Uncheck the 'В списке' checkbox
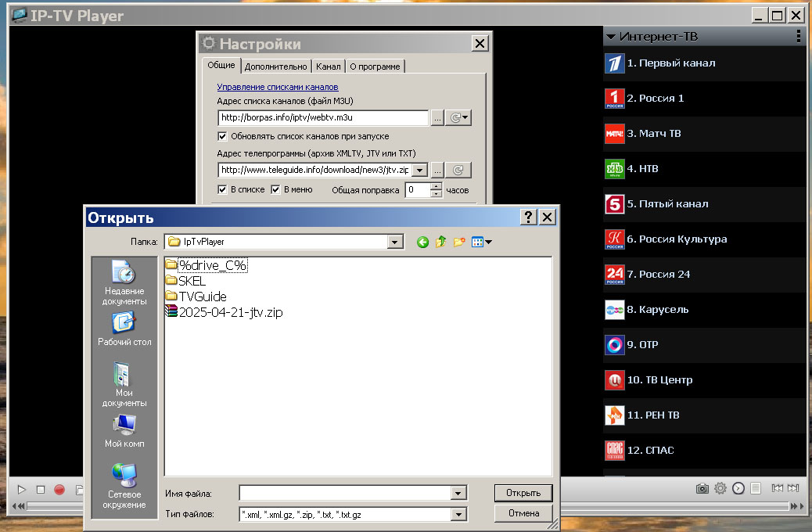 pos(222,189)
